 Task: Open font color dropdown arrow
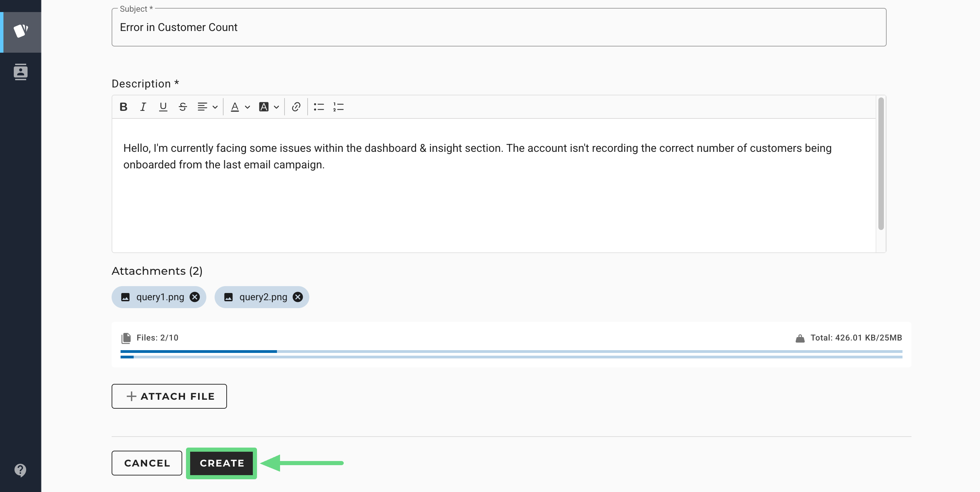tap(247, 107)
